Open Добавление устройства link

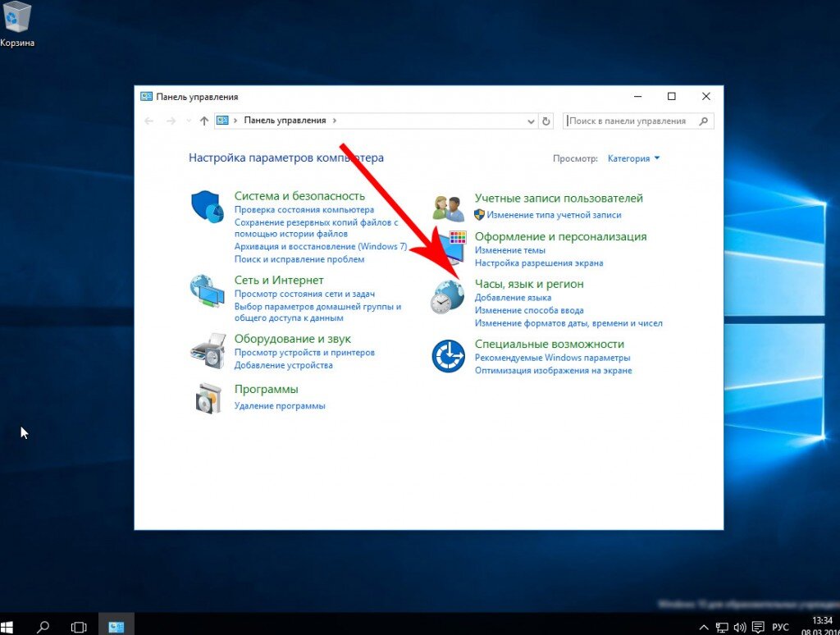(x=283, y=365)
